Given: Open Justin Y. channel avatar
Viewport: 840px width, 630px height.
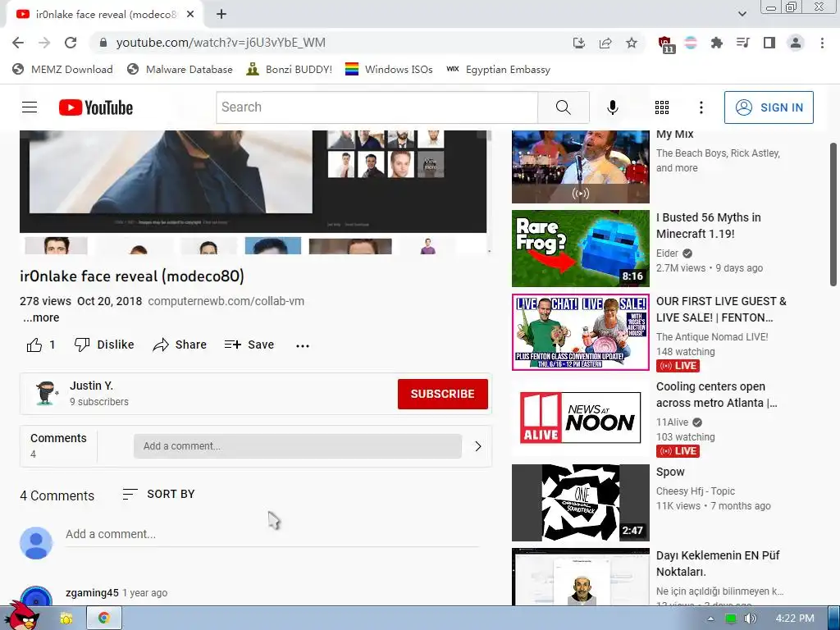Looking at the screenshot, I should pyautogui.click(x=46, y=393).
